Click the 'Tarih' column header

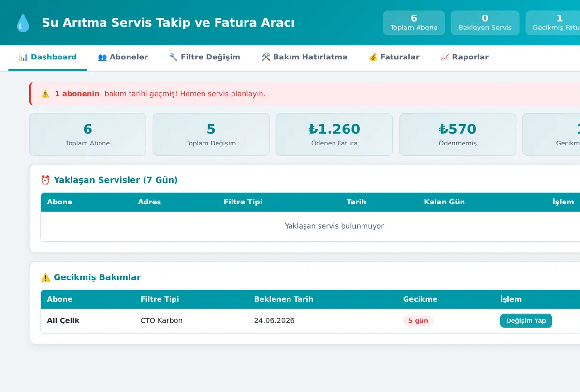(356, 202)
